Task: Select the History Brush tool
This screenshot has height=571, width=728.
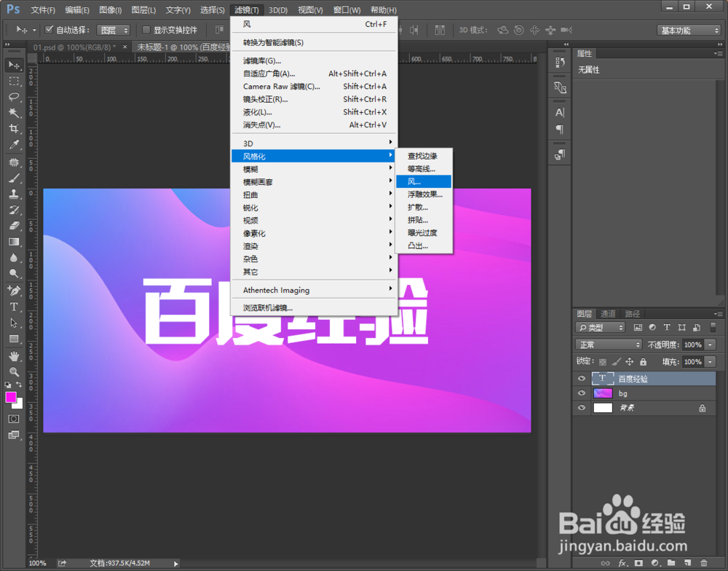Action: [14, 210]
